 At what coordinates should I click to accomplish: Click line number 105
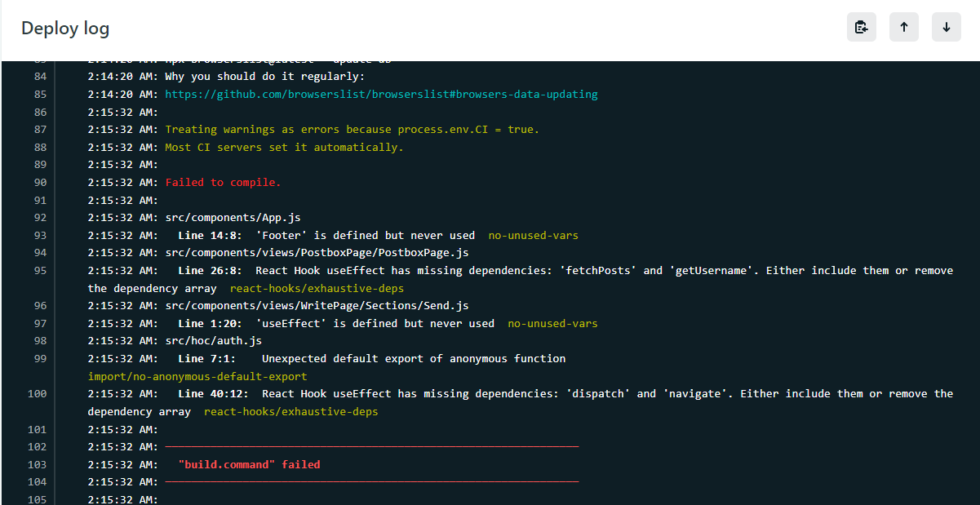coord(36,499)
